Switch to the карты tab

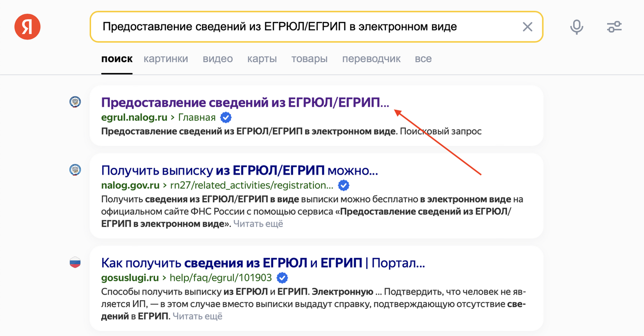(x=262, y=59)
